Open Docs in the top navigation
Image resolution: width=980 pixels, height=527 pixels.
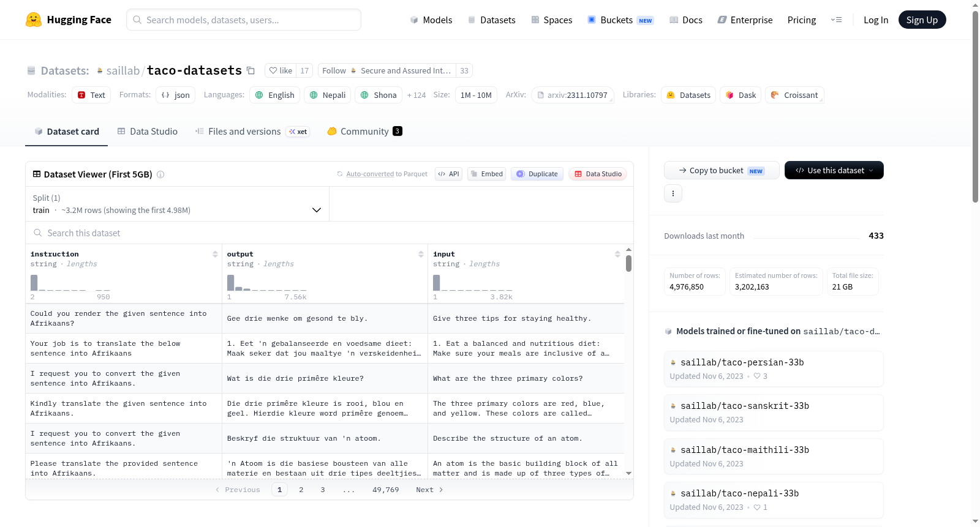click(685, 20)
